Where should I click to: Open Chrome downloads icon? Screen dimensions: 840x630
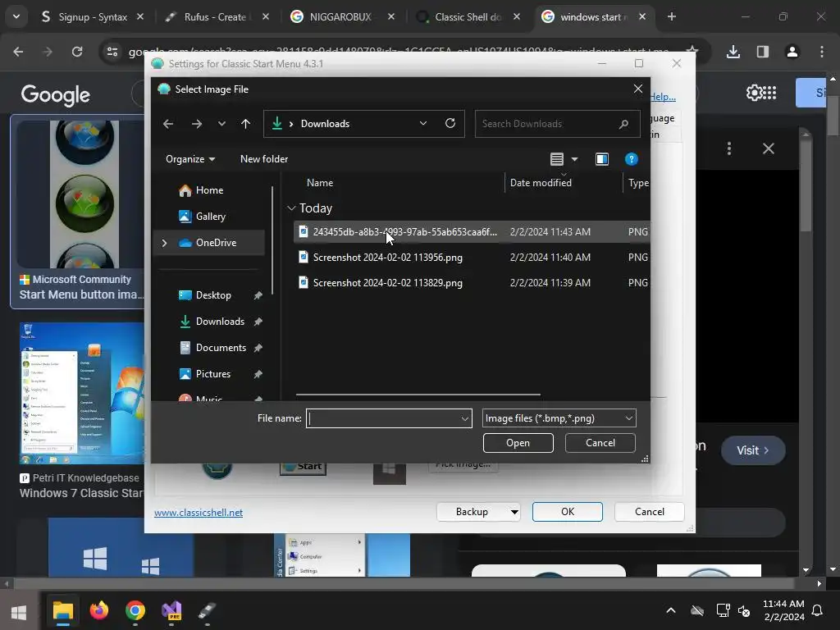(733, 52)
